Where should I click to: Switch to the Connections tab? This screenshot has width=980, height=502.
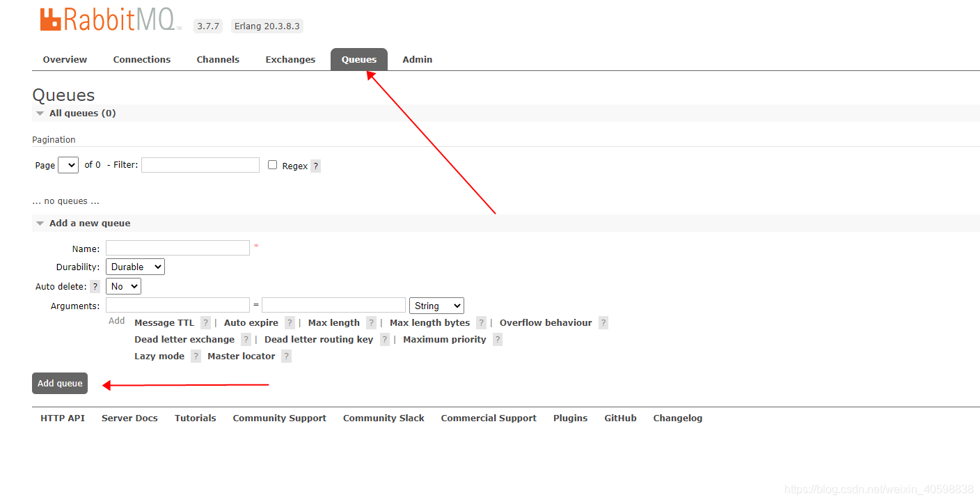tap(142, 59)
